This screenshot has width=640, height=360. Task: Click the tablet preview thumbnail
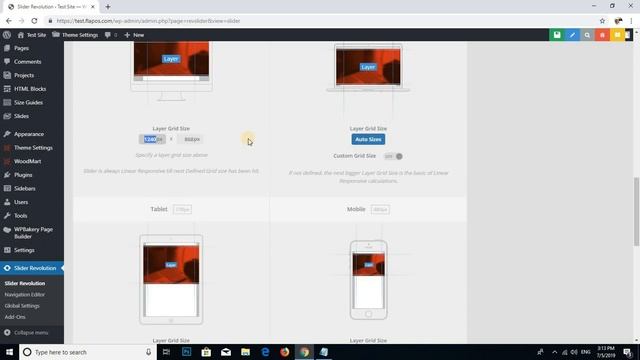point(171,280)
